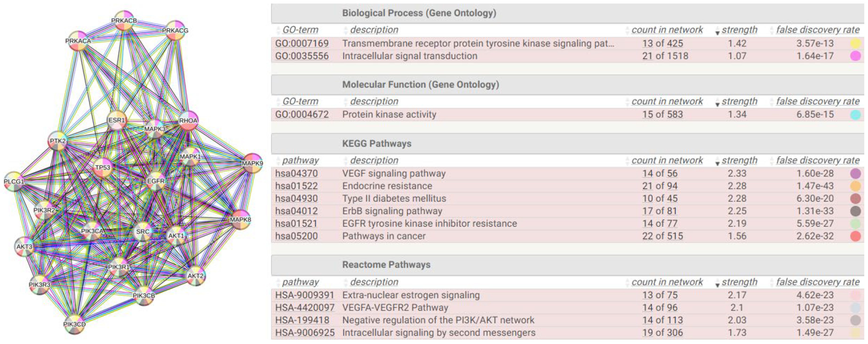Select the Endocrine resistance row

(x=387, y=186)
